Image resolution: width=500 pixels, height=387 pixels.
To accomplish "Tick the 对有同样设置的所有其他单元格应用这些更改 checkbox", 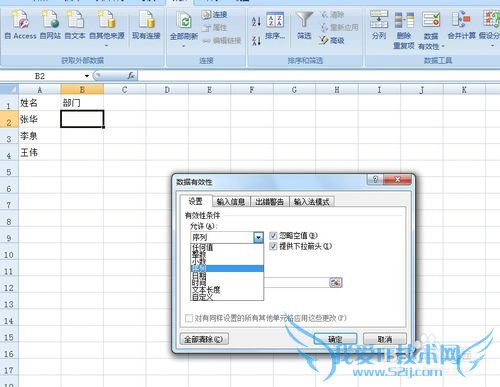I will click(x=189, y=318).
